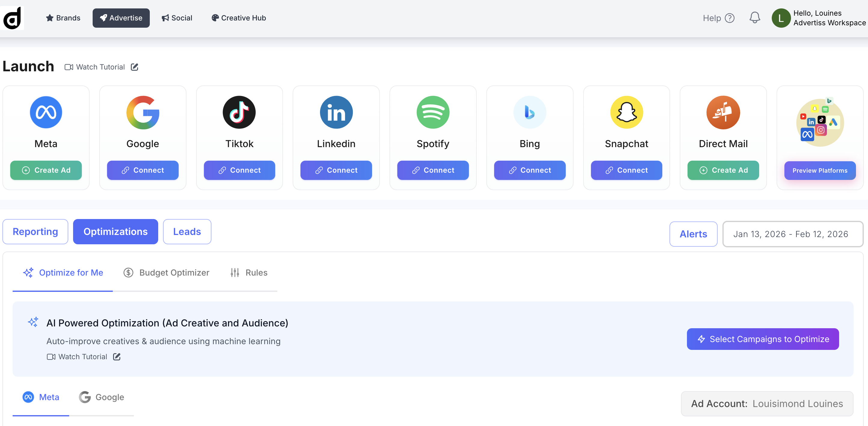Click the Spotify platform logo icon

tap(433, 112)
